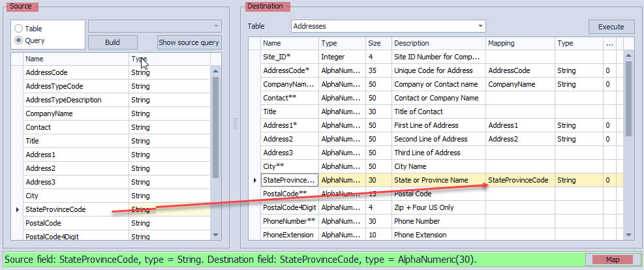Select the Table radio button
This screenshot has height=270, width=644.
point(19,29)
